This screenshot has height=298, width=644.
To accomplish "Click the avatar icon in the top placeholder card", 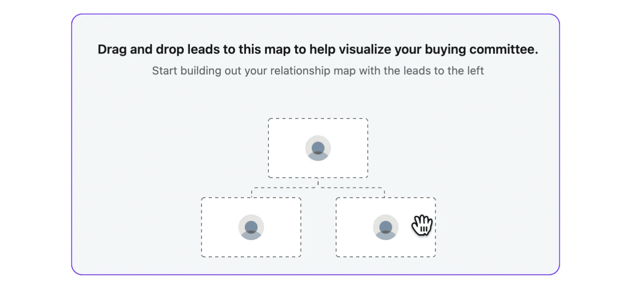I will point(318,148).
